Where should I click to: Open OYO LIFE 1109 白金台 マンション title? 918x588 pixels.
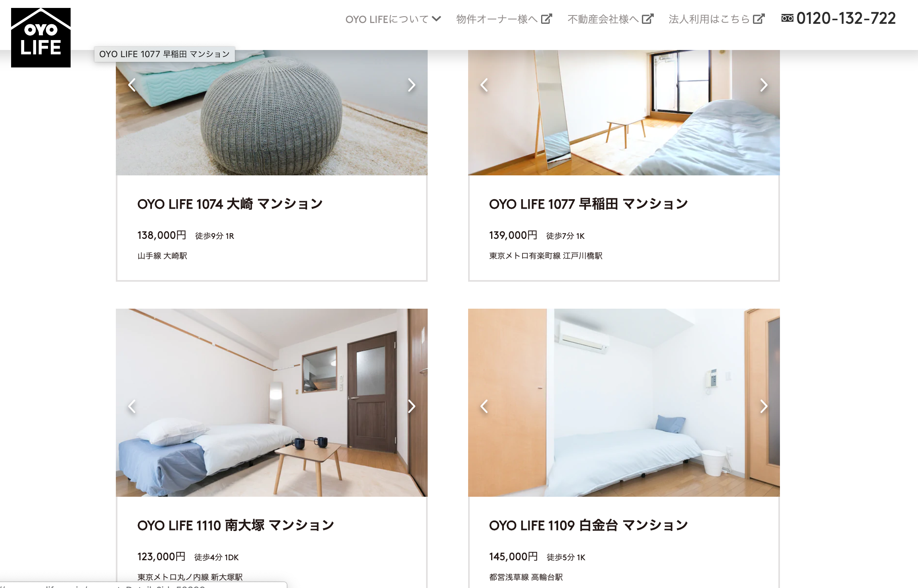pyautogui.click(x=588, y=525)
